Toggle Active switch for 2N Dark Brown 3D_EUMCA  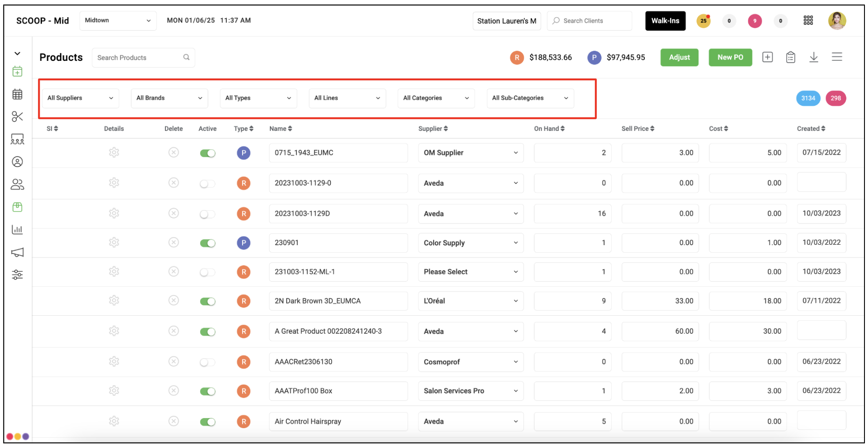(x=207, y=301)
